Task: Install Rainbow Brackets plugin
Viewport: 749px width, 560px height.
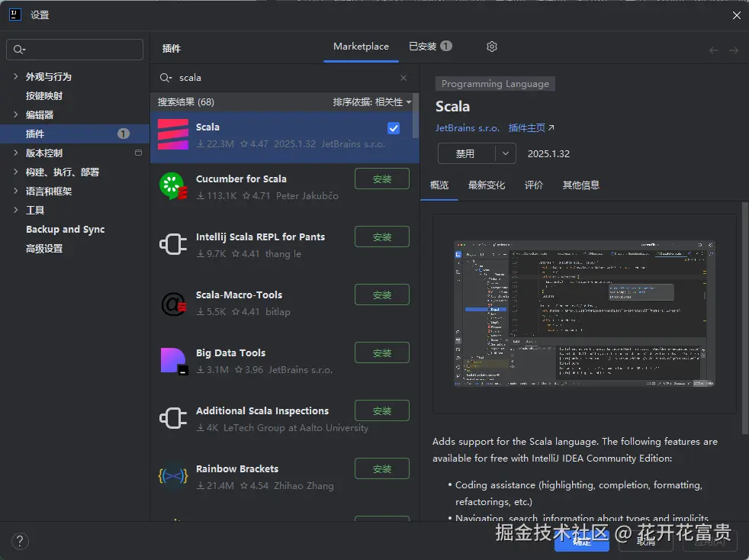Action: 381,468
